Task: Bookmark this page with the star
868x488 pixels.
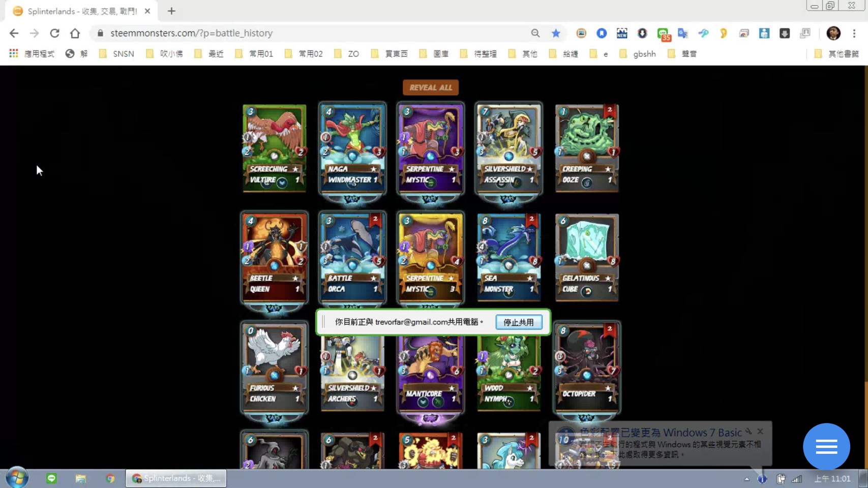Action: tap(556, 33)
